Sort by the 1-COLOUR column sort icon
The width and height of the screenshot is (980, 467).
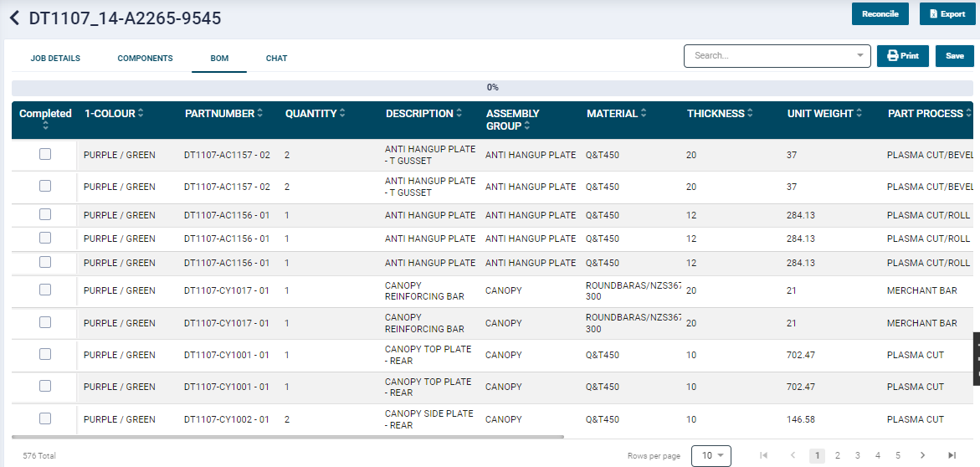[x=141, y=114]
